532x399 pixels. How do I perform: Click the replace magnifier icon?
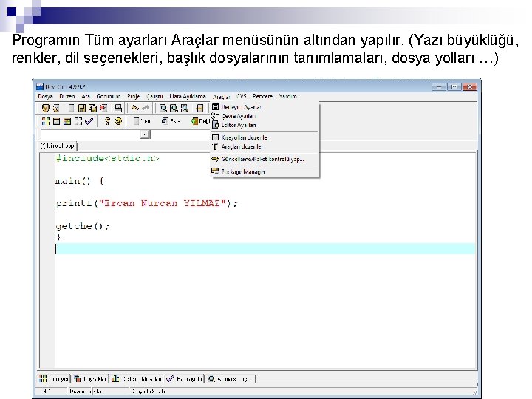pyautogui.click(x=174, y=108)
